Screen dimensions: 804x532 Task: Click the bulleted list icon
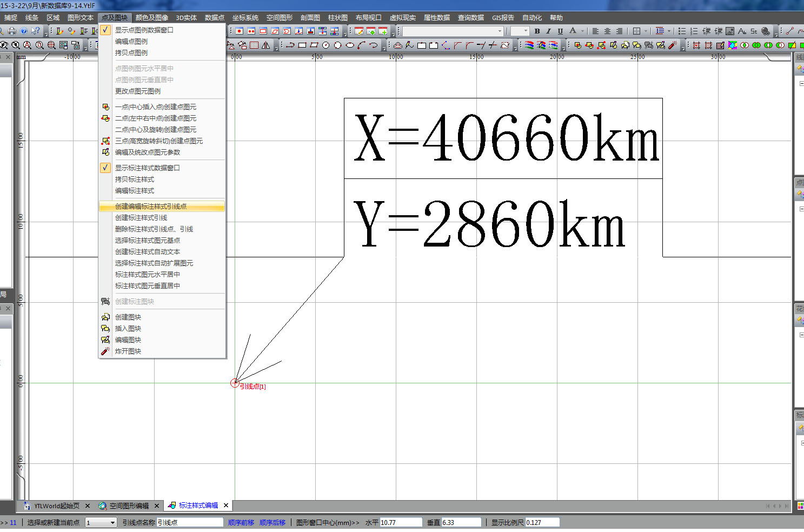tap(682, 31)
